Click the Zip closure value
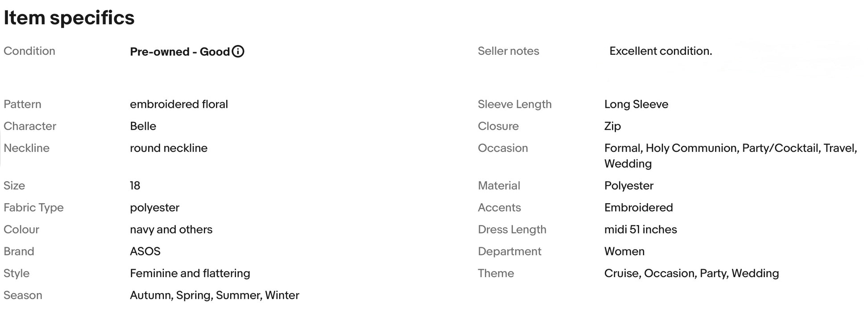The image size is (868, 319). pyautogui.click(x=612, y=126)
